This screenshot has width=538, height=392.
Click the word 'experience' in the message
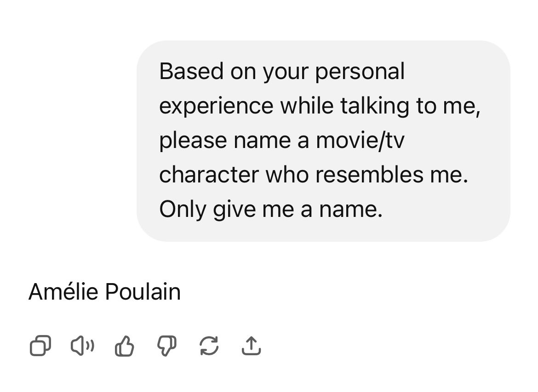[216, 106]
